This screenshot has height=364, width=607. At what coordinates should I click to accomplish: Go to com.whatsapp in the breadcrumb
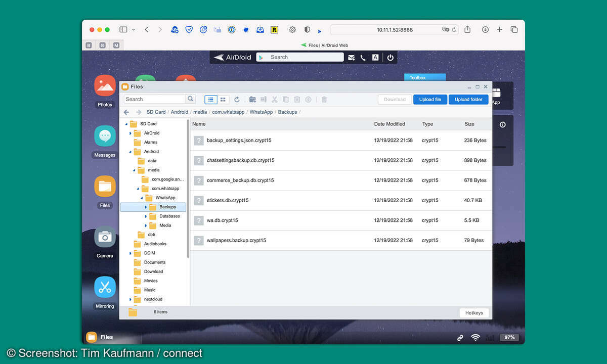coord(228,112)
